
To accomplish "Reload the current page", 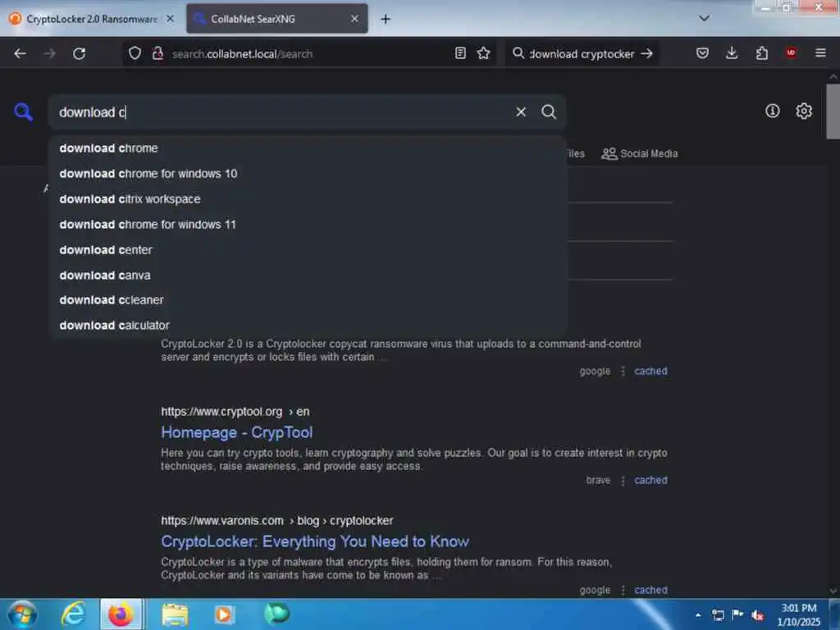I will pyautogui.click(x=80, y=53).
